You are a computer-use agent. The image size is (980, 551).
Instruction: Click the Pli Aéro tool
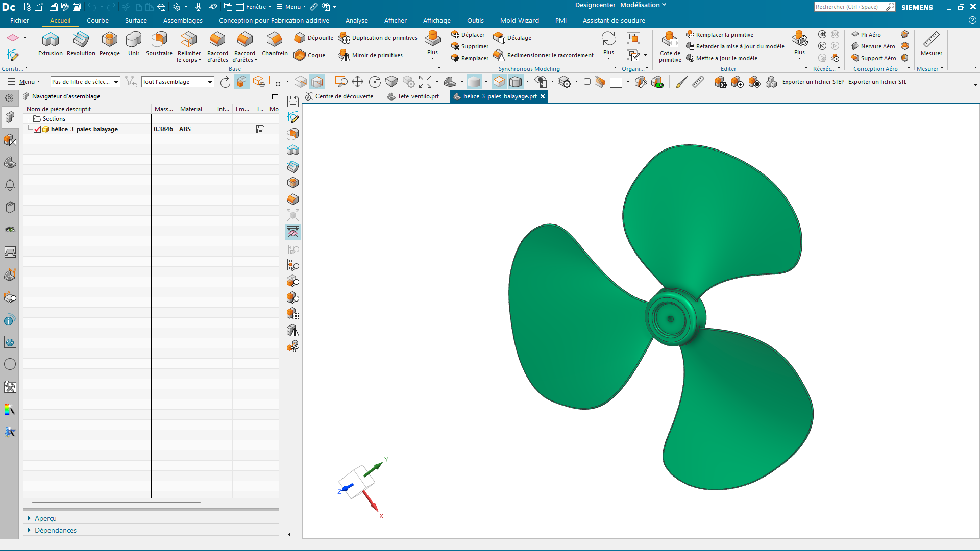point(866,35)
